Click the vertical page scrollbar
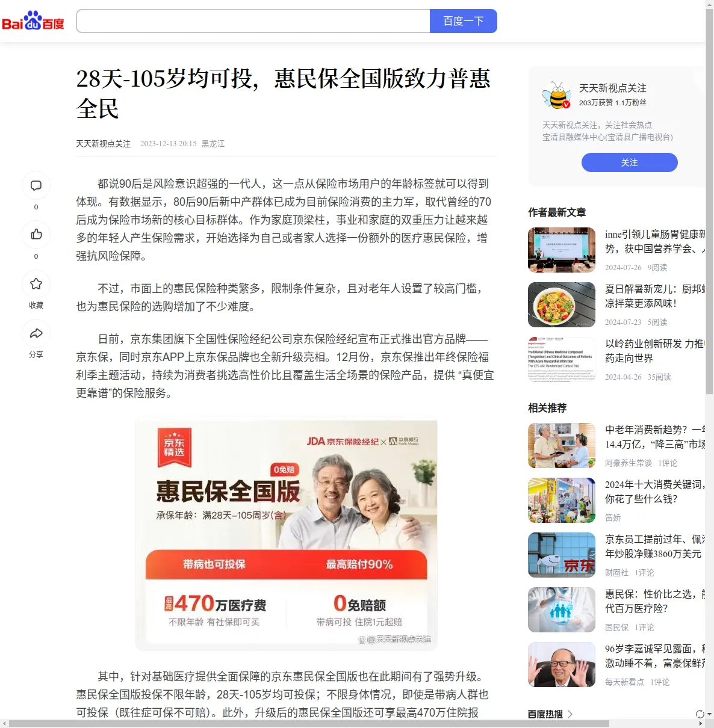Image resolution: width=714 pixels, height=728 pixels. (709, 202)
